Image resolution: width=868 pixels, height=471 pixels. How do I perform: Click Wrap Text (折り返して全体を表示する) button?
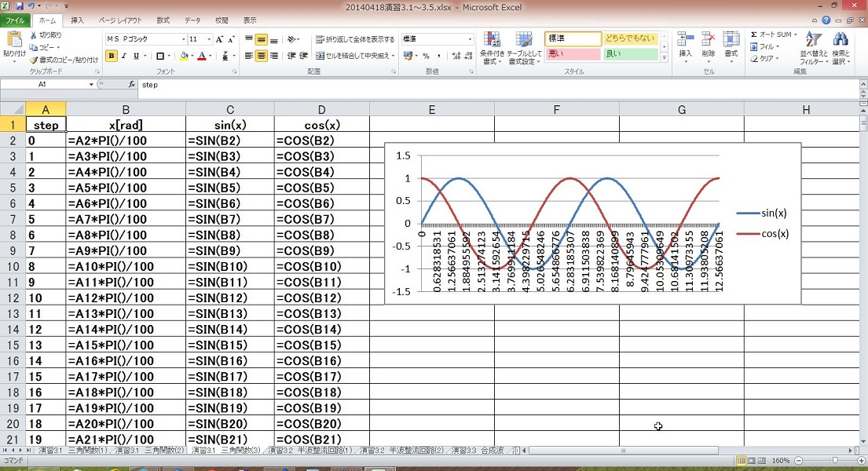point(355,39)
